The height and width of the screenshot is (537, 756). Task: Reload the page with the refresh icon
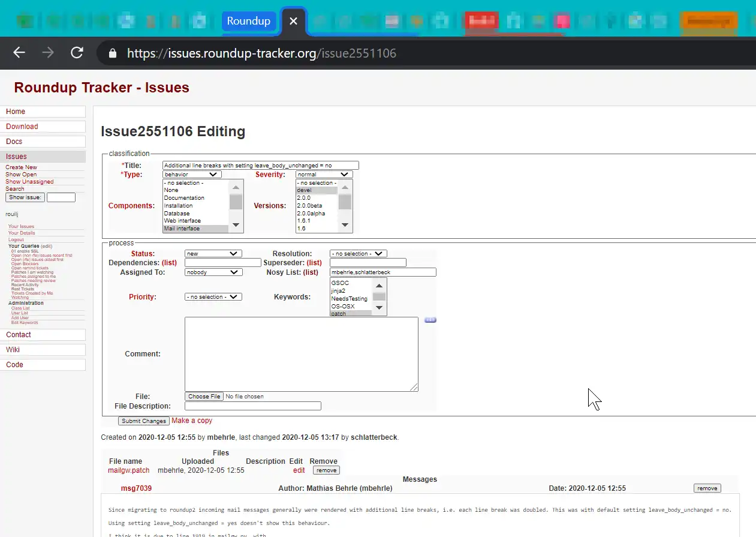pos(77,53)
